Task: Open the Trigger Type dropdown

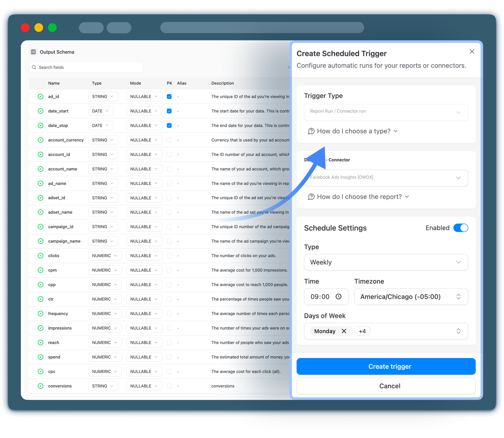Action: pos(386,112)
